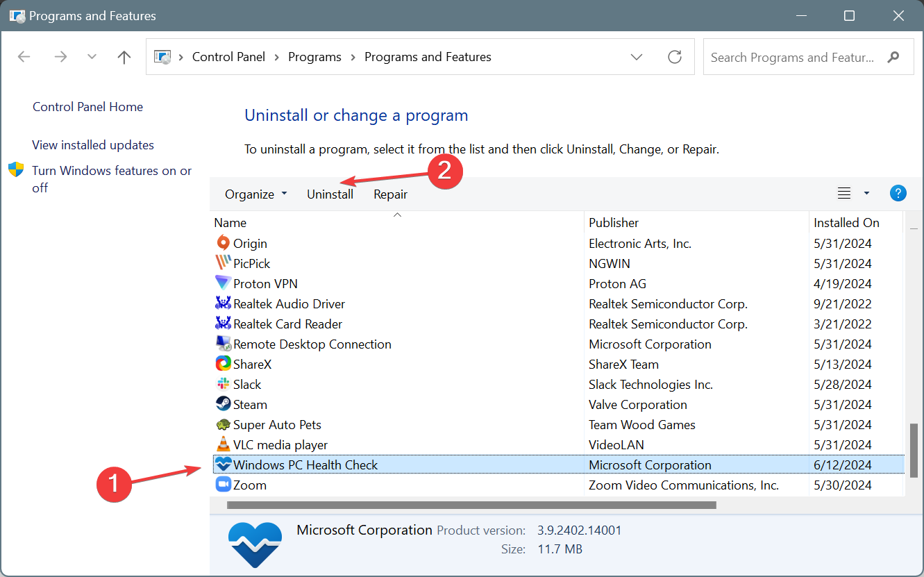The height and width of the screenshot is (577, 924).
Task: Click the Windows PC Health Check icon
Action: tap(223, 465)
